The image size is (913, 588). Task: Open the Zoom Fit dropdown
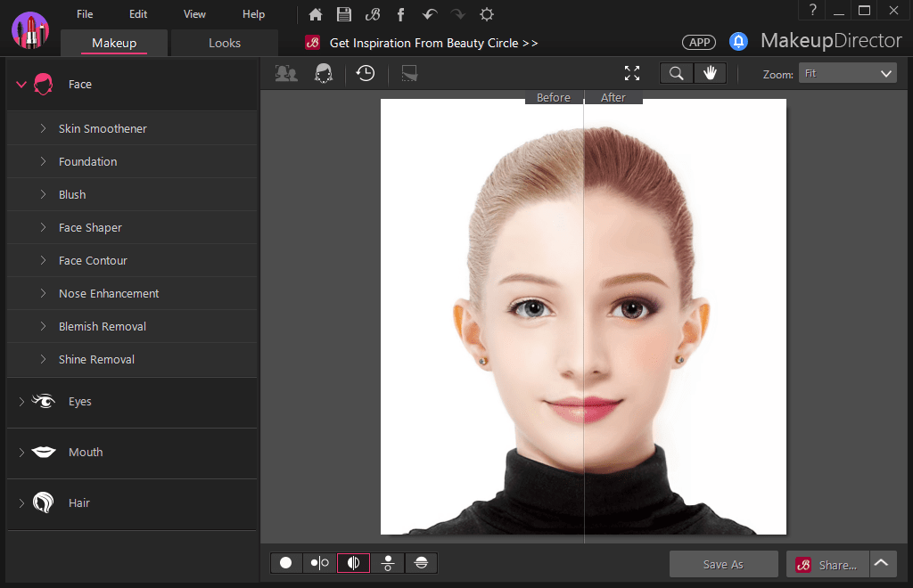pos(847,74)
